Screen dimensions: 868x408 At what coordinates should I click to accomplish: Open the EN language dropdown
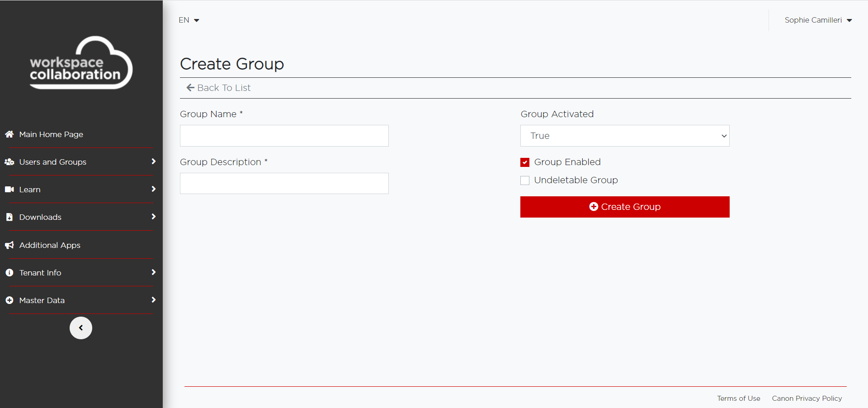click(x=189, y=20)
